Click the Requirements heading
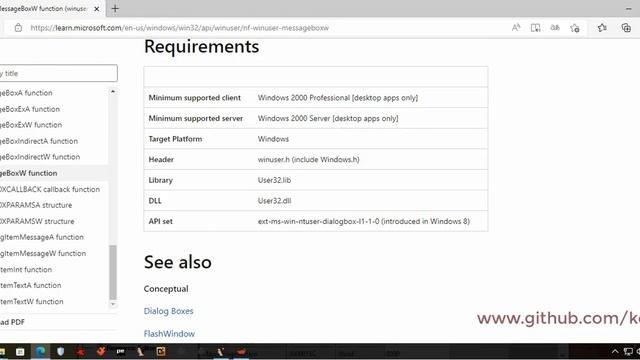The width and height of the screenshot is (640, 360). (201, 47)
